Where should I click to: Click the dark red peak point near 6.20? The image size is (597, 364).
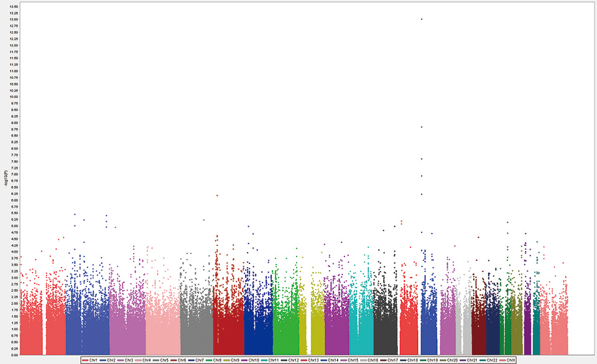[217, 196]
